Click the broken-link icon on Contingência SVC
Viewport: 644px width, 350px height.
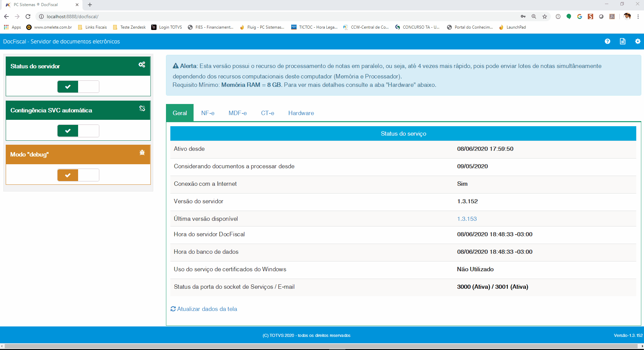[142, 108]
